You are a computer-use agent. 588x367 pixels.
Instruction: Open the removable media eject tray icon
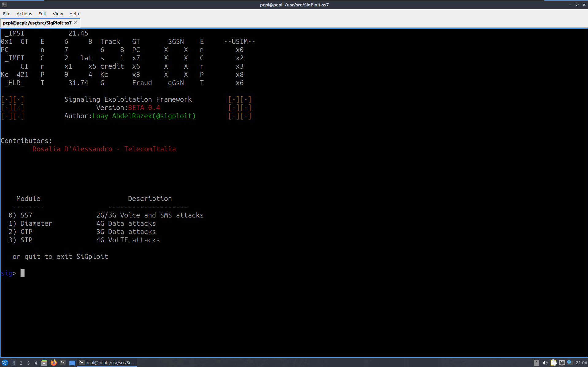[x=536, y=363]
